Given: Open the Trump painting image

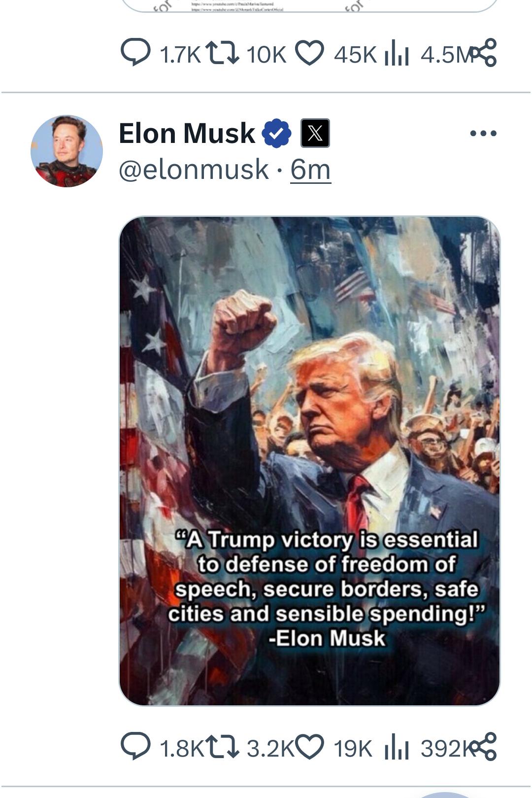Looking at the screenshot, I should [x=309, y=461].
